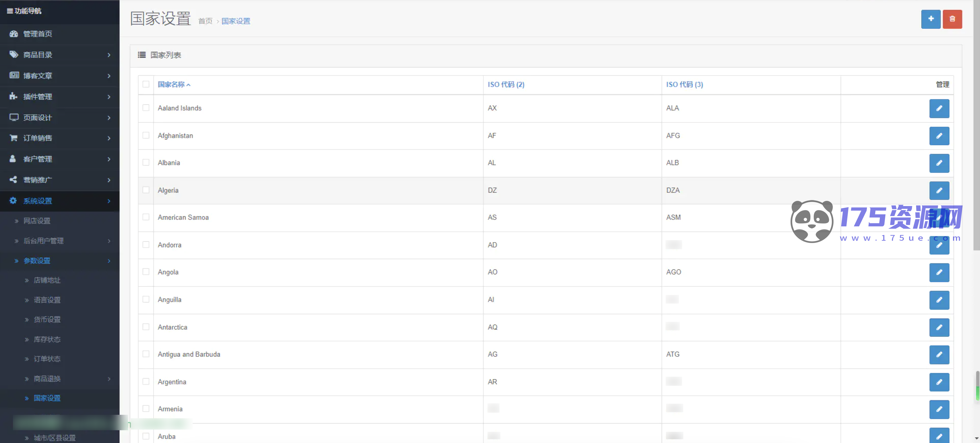Image resolution: width=980 pixels, height=443 pixels.
Task: Go to 首页 breadcrumb link
Action: pos(206,21)
